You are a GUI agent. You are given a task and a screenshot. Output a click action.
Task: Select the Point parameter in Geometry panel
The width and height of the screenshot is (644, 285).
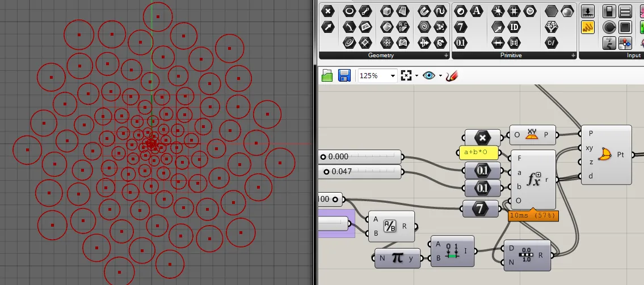pos(327,11)
